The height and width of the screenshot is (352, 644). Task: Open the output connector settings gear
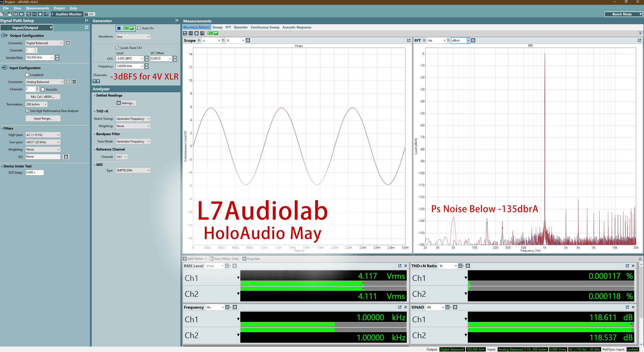click(x=68, y=43)
